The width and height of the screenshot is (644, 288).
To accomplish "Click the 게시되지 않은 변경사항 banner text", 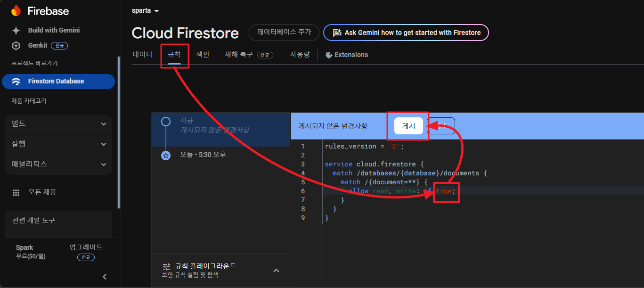I will click(333, 126).
